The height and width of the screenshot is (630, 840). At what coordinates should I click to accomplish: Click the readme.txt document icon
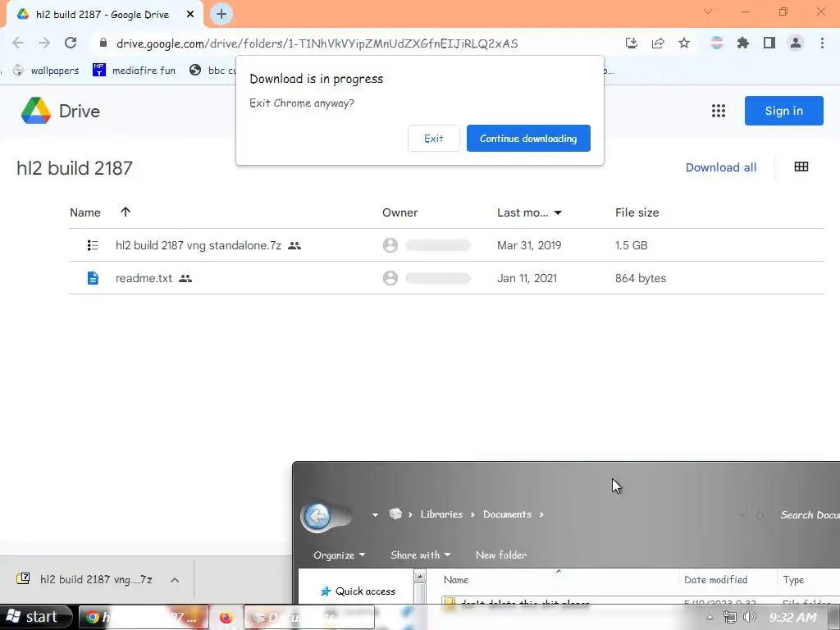click(93, 278)
